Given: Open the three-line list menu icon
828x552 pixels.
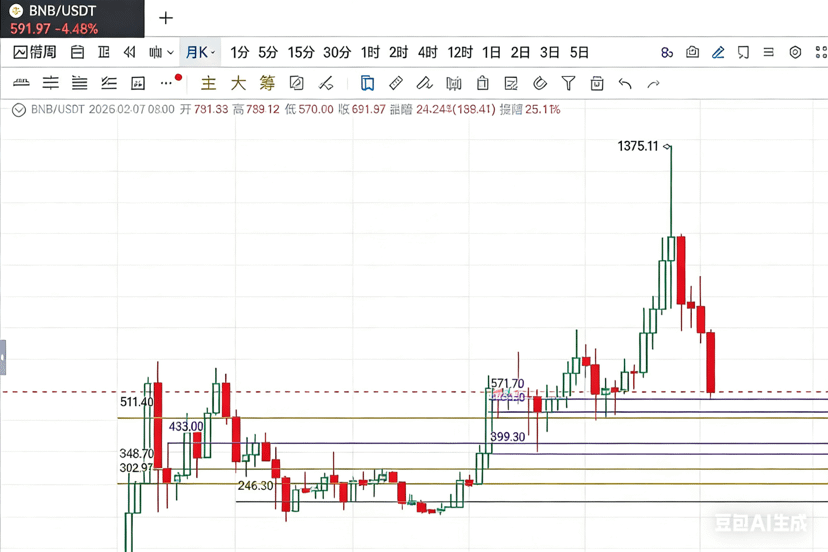Looking at the screenshot, I should (x=769, y=52).
